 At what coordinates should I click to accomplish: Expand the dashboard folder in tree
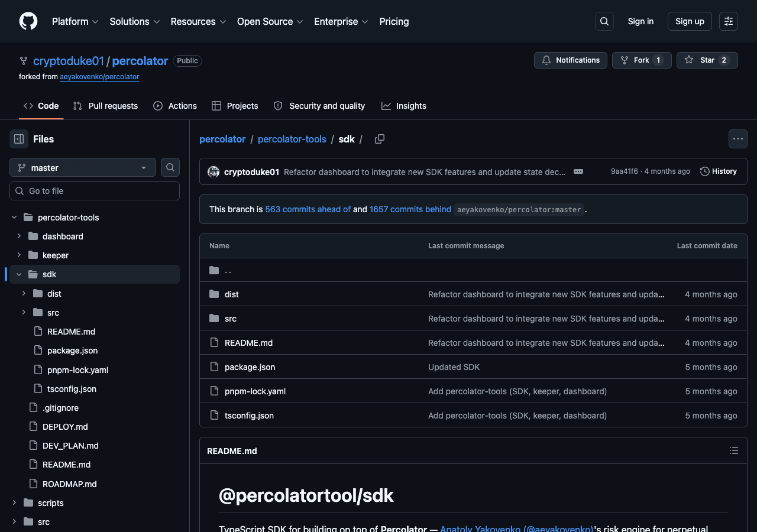pyautogui.click(x=19, y=236)
